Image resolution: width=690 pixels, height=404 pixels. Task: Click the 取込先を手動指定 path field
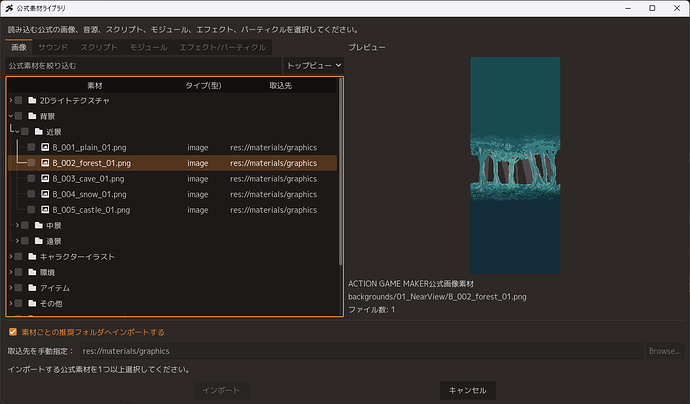coord(362,351)
